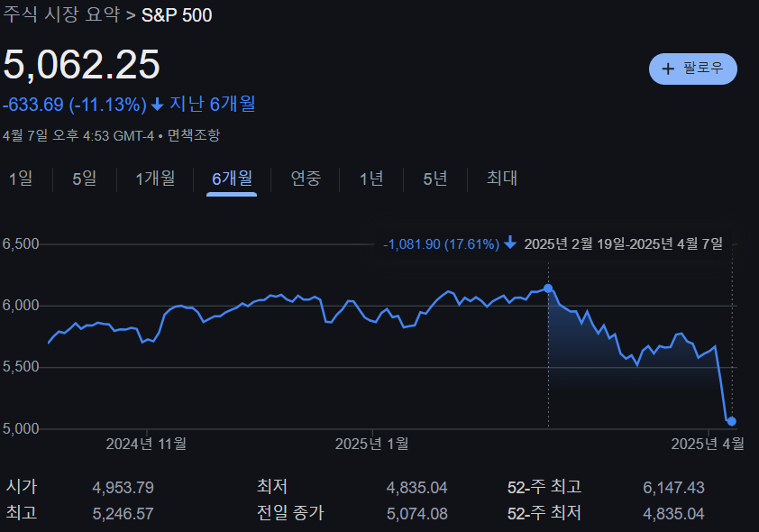Click the -1,081.90 (17.61%) tooltip value
Screen dimensions: 759x532
pos(441,244)
